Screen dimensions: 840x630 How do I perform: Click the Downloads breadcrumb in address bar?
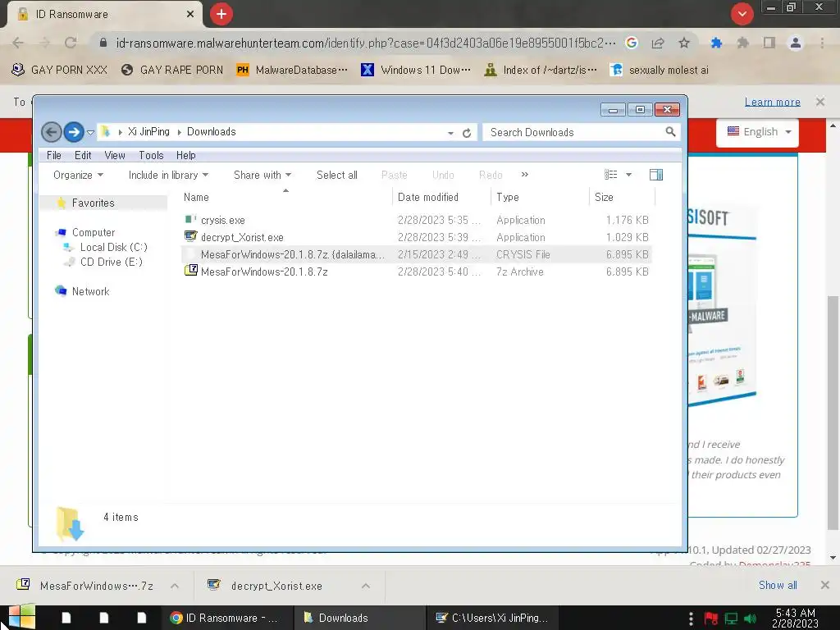coord(211,132)
